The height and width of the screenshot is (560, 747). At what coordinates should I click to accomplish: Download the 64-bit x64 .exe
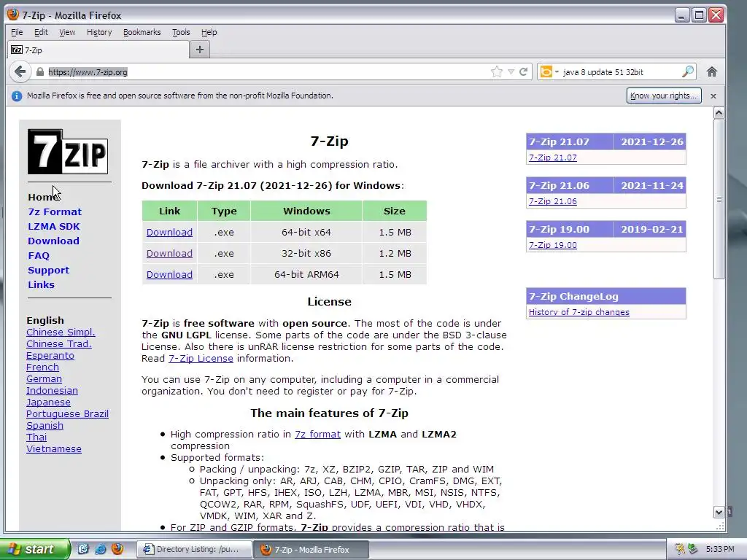(x=169, y=233)
